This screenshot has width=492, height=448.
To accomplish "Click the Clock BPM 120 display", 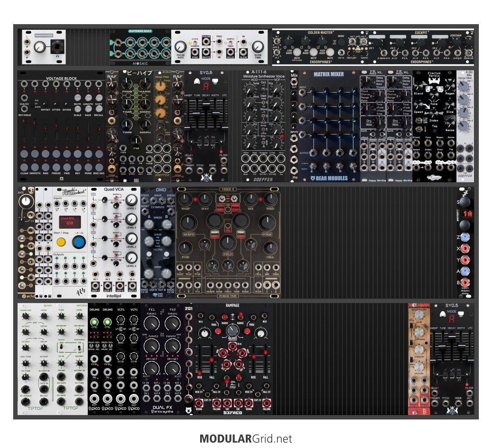I will tap(70, 222).
